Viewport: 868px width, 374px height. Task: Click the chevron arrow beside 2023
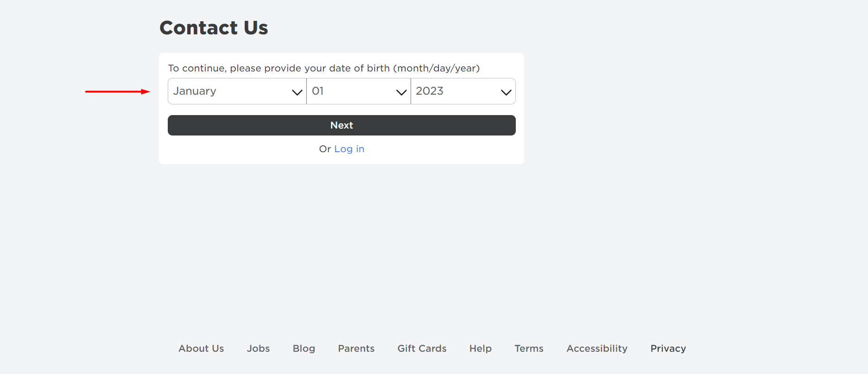[x=506, y=92]
